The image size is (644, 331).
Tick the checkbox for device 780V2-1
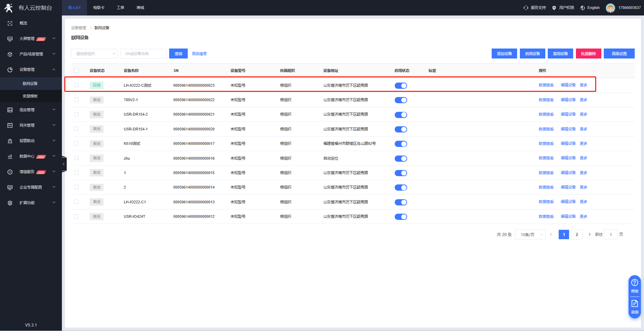(77, 100)
